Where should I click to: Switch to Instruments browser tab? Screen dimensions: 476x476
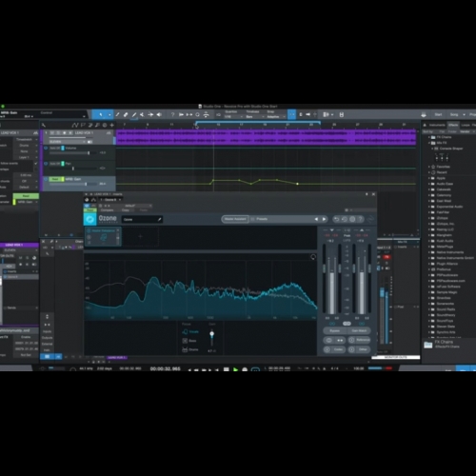(437, 125)
